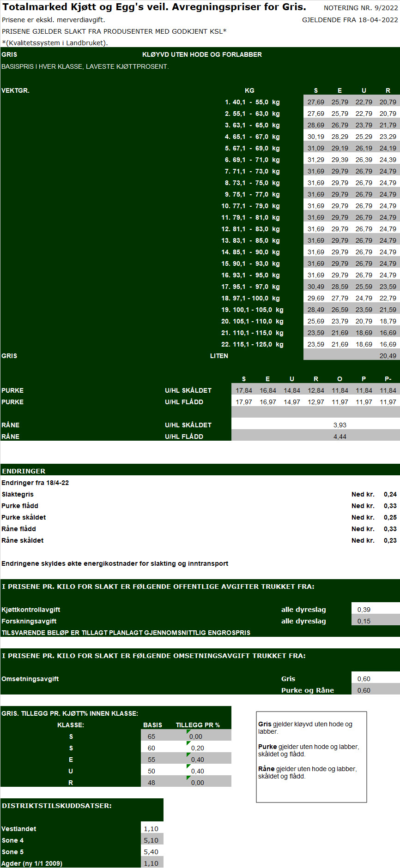Select the 'Purke og Råne' label
400x868 pixels.
tap(308, 690)
